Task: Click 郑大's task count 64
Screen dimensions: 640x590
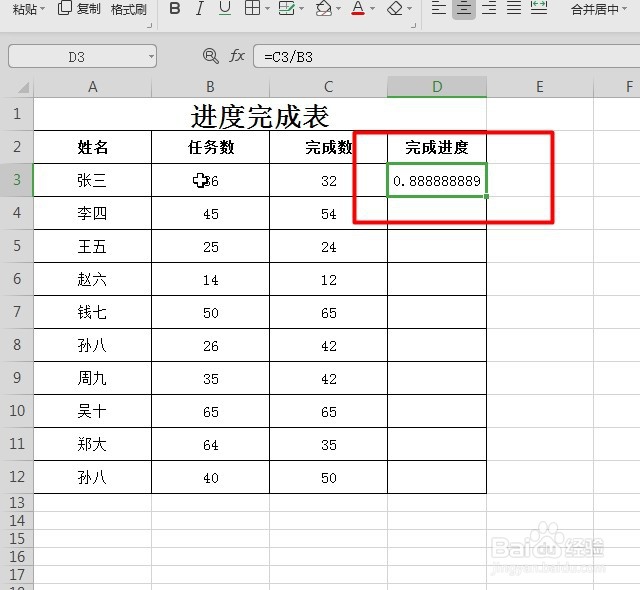Action: 211,445
